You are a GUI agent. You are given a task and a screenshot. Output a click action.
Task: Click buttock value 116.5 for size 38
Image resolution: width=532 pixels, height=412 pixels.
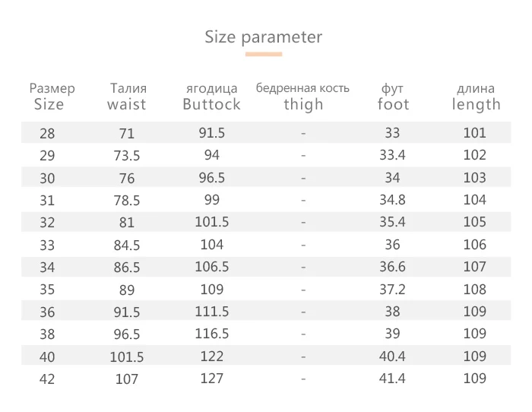point(212,334)
